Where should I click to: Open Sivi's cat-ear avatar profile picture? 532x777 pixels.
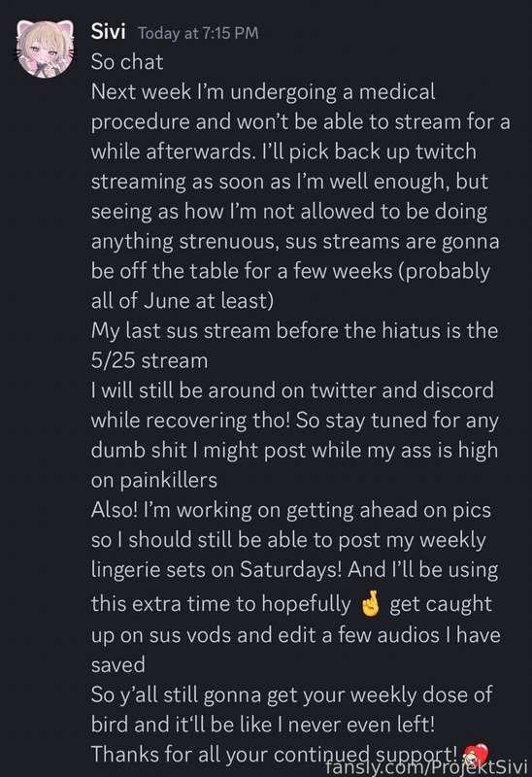46,50
